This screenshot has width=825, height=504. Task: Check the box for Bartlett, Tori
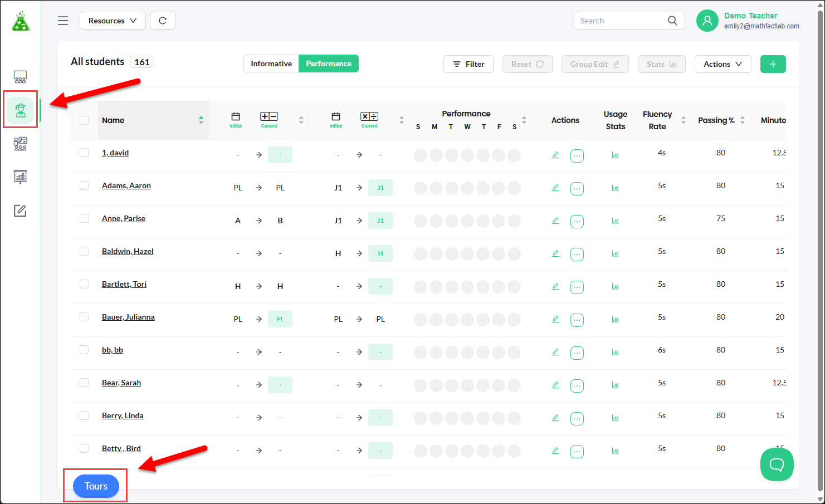(x=84, y=284)
